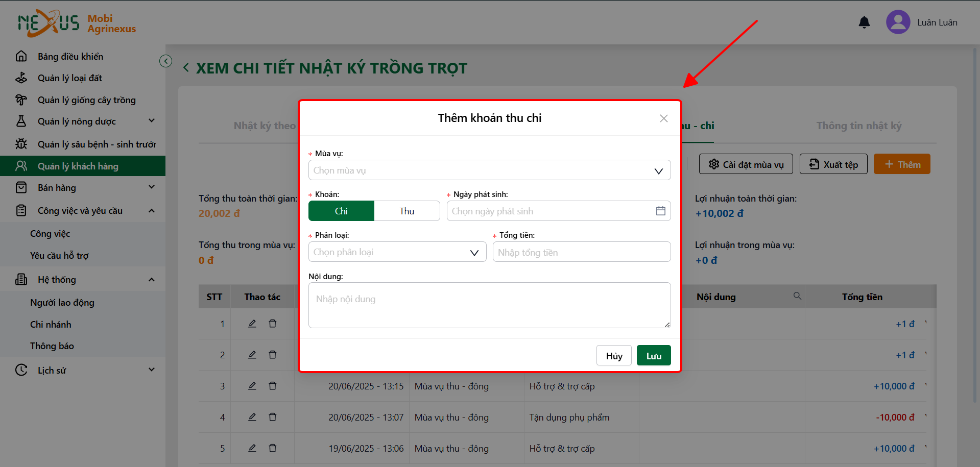Screen dimensions: 980x467
Task: Click the notification bell icon
Action: (864, 22)
